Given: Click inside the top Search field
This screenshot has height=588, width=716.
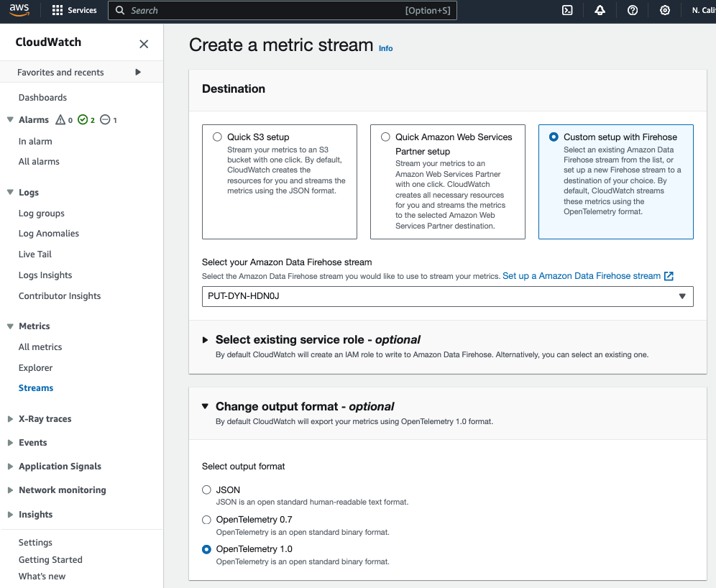Looking at the screenshot, I should click(x=283, y=11).
